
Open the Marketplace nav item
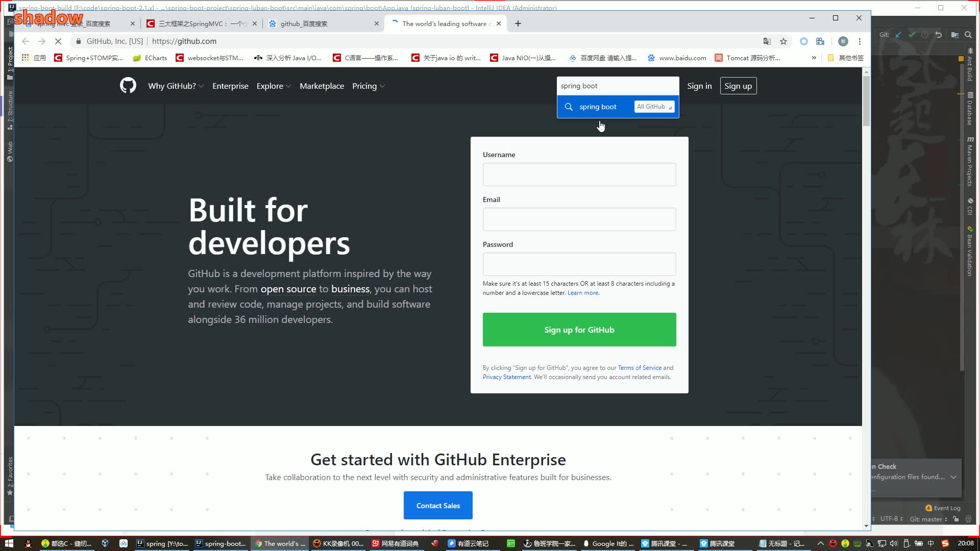[322, 86]
